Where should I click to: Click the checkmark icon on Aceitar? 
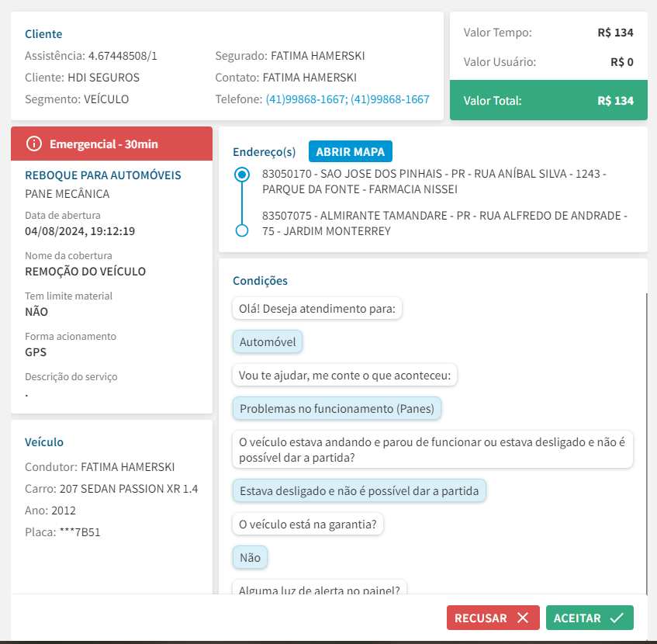[617, 618]
